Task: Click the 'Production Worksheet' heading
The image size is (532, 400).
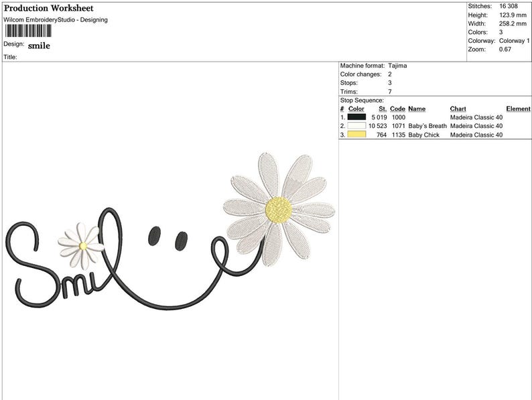Action: click(x=48, y=8)
